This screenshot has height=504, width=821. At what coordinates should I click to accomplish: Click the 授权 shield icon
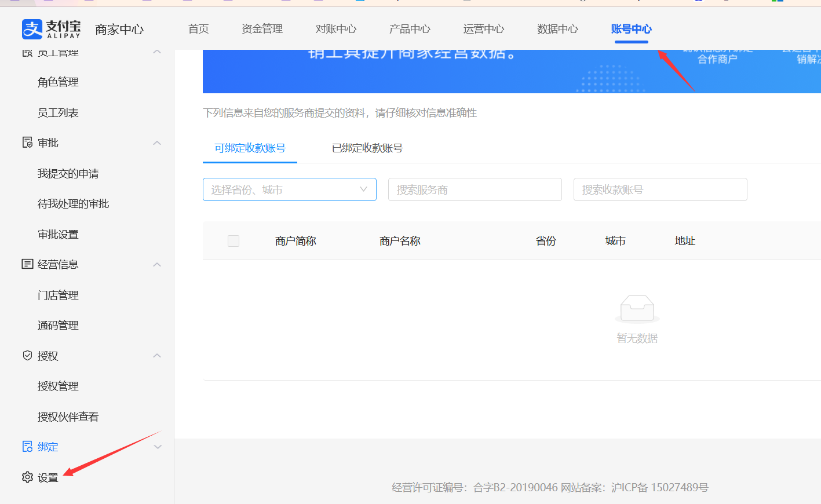[x=27, y=356]
